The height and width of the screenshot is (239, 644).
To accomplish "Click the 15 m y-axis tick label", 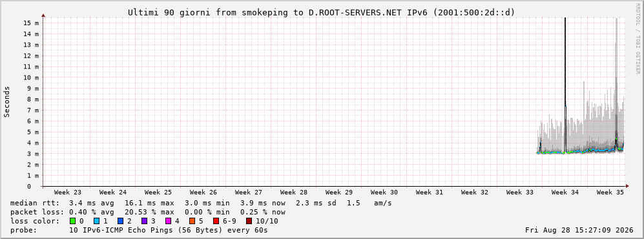I will point(31,23).
